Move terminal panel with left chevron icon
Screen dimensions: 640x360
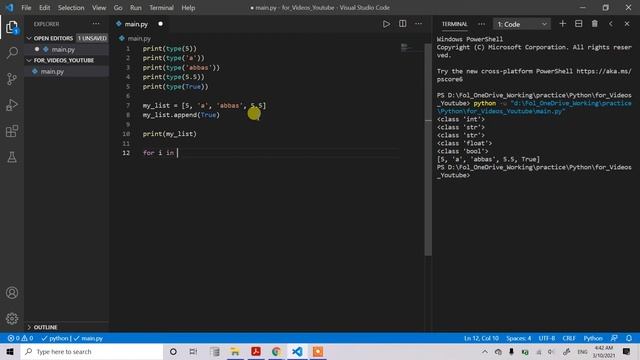(x=611, y=24)
